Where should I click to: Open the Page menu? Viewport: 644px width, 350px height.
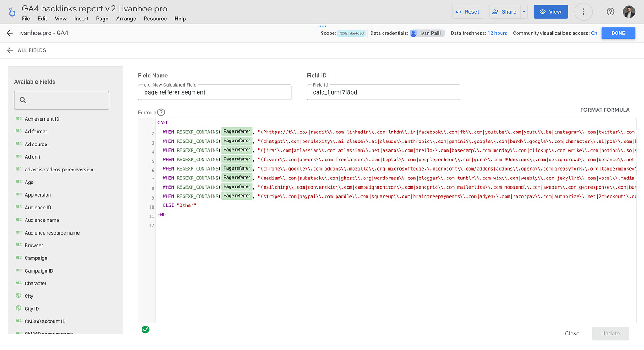[102, 19]
